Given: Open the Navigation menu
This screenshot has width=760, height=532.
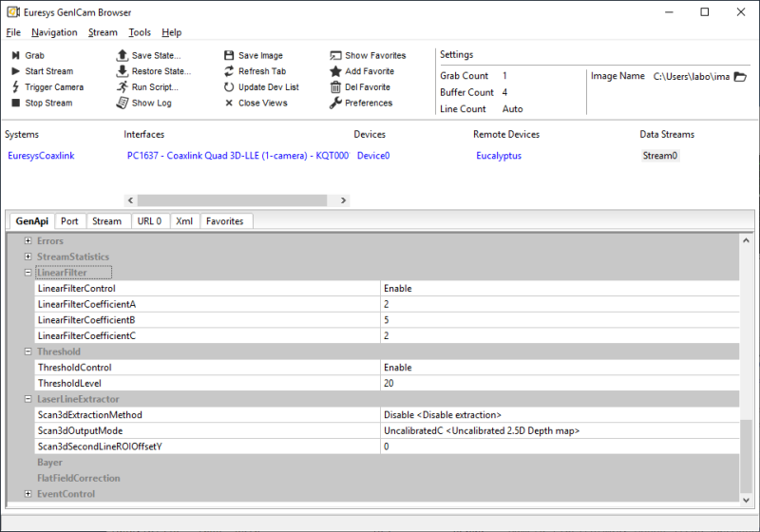Looking at the screenshot, I should coord(54,32).
